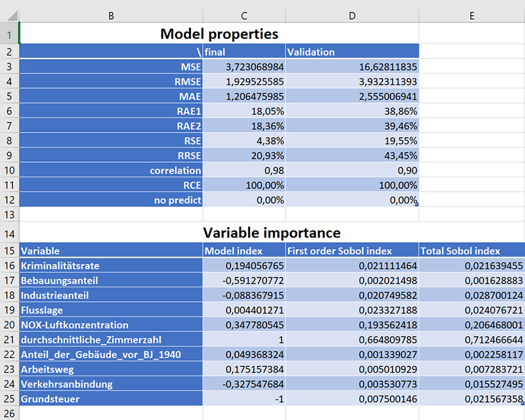Select column C header
Screen dimensions: 525x420
click(x=244, y=15)
